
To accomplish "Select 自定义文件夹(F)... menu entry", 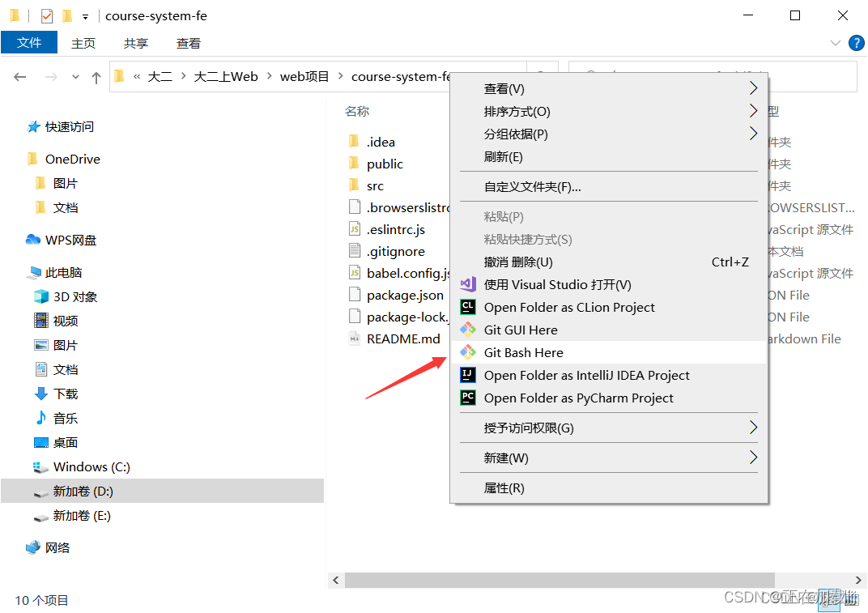I will 608,186.
